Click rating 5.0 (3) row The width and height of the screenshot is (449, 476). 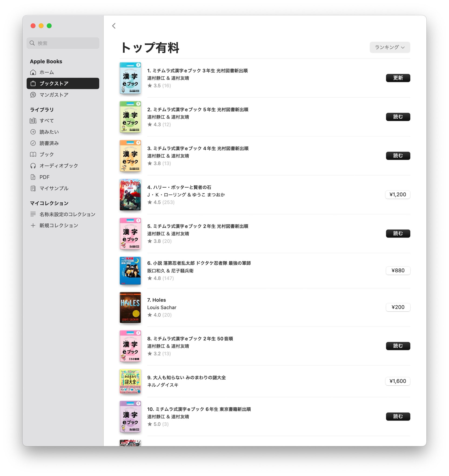[158, 424]
